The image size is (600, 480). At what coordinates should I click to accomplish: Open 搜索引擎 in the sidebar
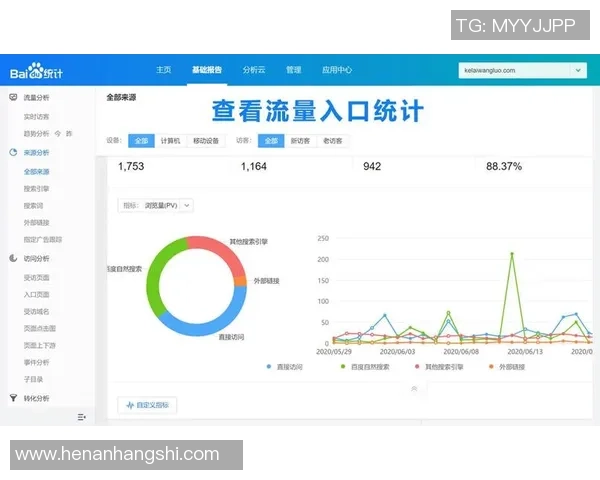click(36, 189)
